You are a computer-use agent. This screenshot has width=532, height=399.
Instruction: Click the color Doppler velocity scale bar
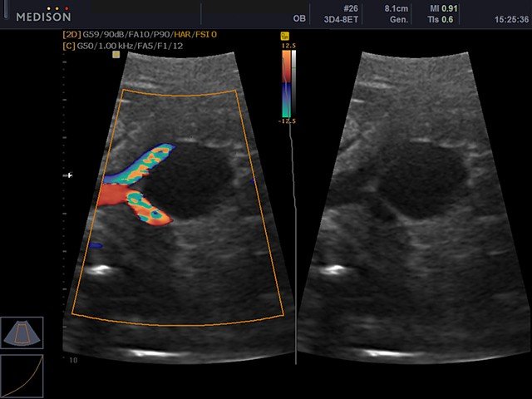click(x=285, y=83)
